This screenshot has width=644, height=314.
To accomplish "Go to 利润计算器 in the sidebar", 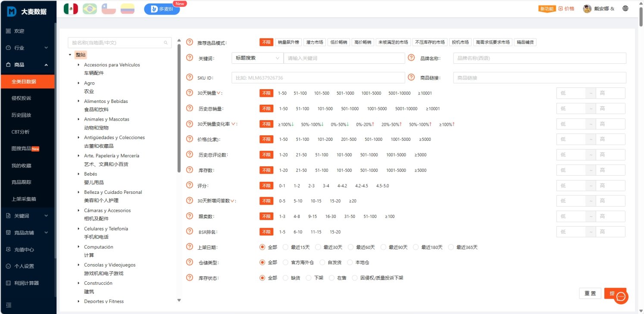I will coord(26,283).
